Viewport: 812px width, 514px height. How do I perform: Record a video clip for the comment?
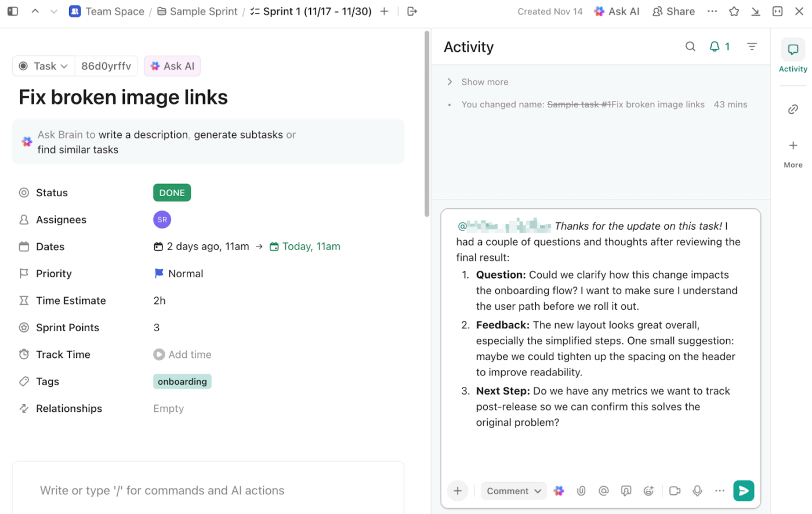tap(675, 490)
